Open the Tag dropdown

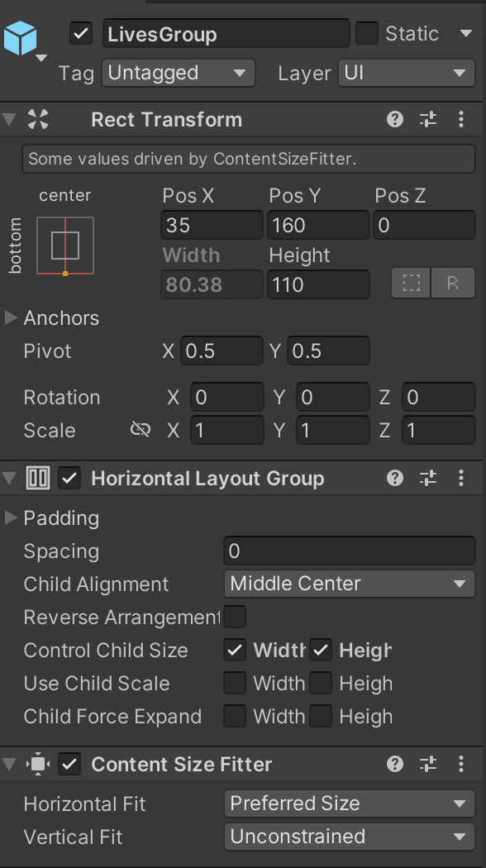[178, 73]
